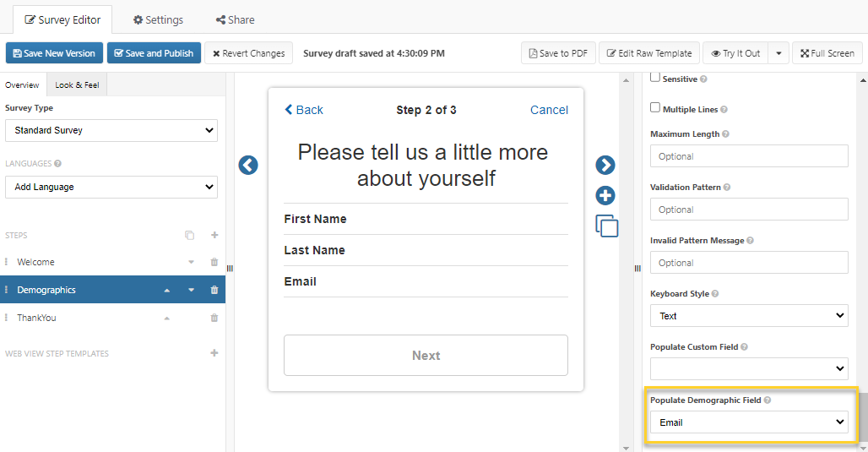Viewport: 868px width, 452px height.
Task: Move the ThankYou step up
Action: [x=166, y=319]
